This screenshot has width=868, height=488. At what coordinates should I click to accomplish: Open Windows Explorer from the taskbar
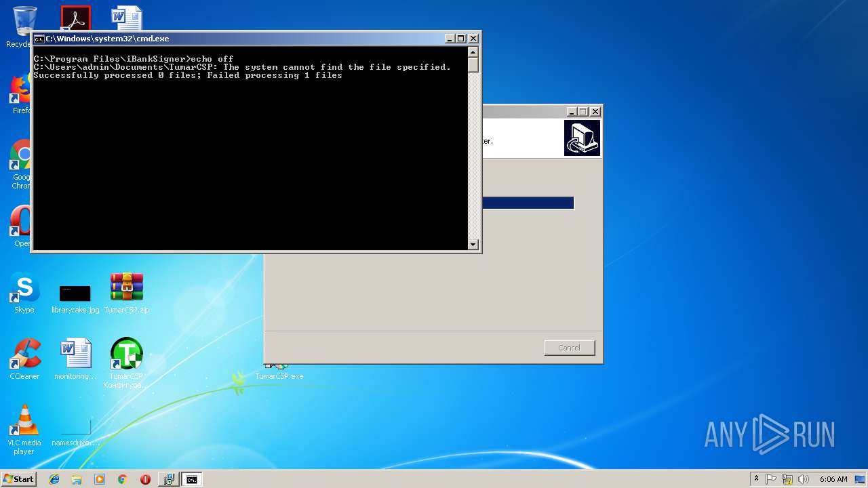point(77,479)
